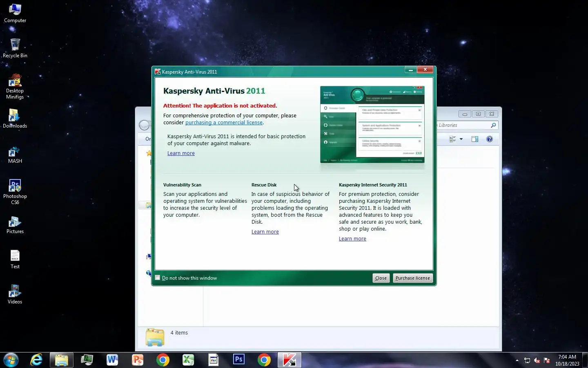This screenshot has width=588, height=368.
Task: Open the Windows Start menu orb
Action: tap(11, 360)
